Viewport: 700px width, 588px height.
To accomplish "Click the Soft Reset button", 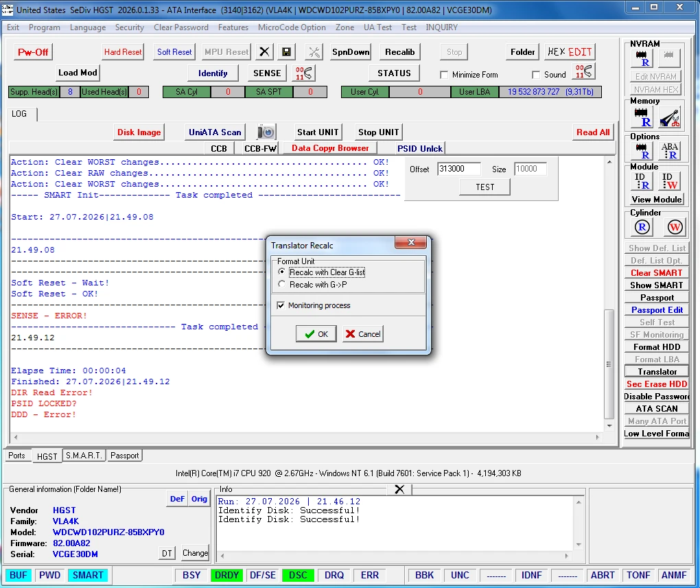I will 174,51.
